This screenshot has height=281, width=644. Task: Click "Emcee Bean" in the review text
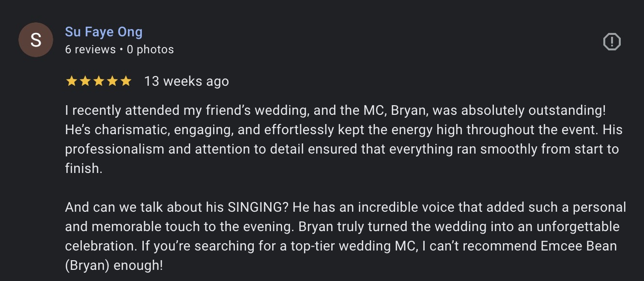pos(574,246)
